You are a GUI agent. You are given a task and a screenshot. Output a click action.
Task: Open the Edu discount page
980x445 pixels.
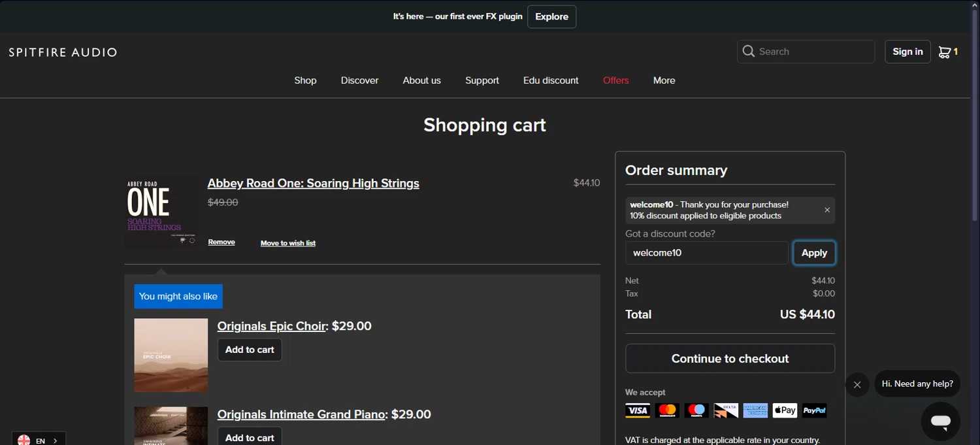click(551, 80)
